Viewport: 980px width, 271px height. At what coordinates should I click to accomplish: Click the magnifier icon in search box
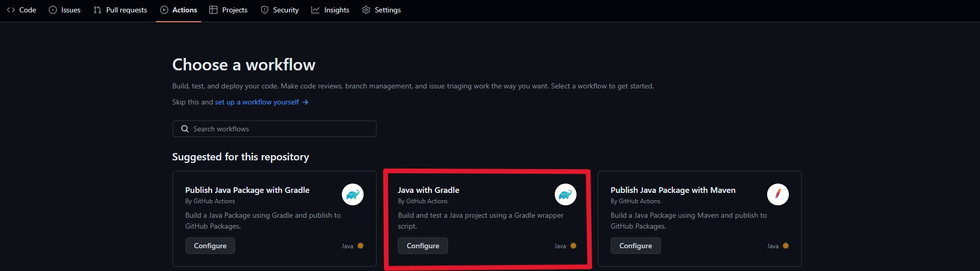coord(185,129)
